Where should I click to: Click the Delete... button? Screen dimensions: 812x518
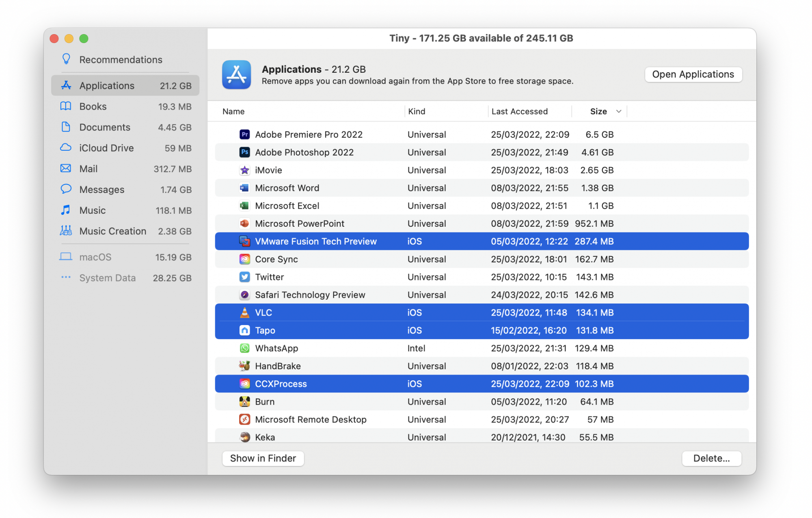click(711, 458)
